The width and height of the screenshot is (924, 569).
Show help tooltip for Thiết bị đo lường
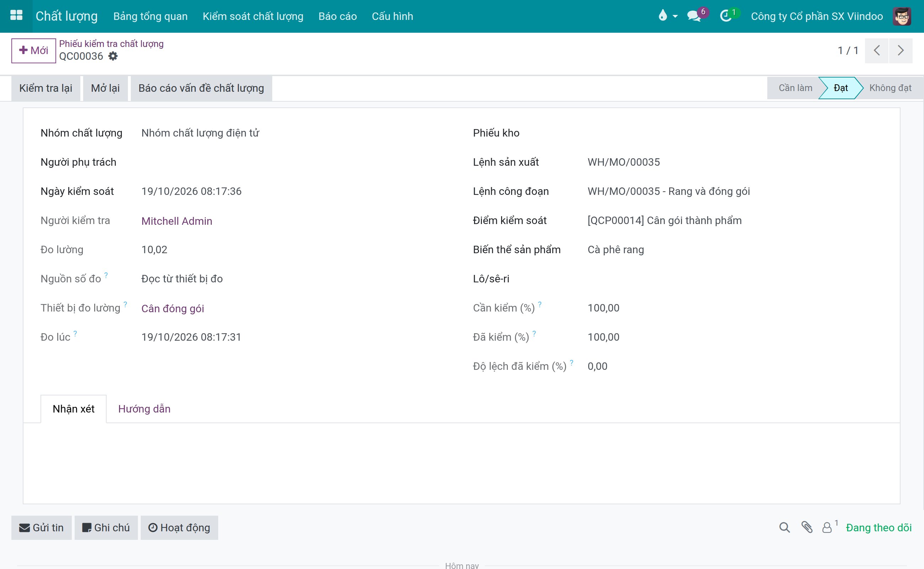coord(125,304)
